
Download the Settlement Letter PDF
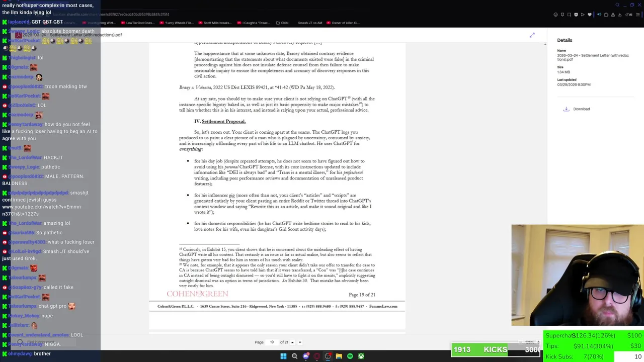pos(577,109)
